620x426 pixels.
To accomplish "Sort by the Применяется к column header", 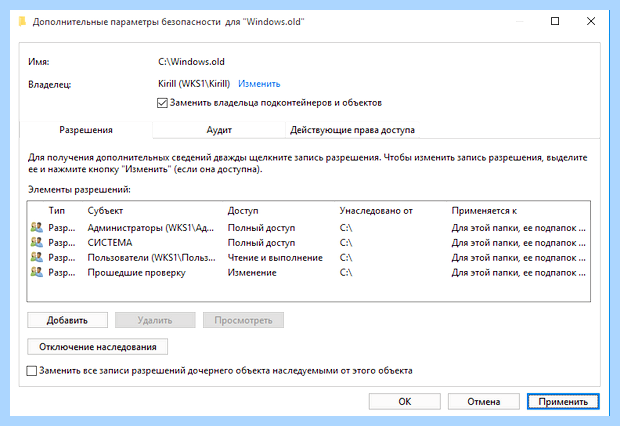I will pyautogui.click(x=484, y=210).
